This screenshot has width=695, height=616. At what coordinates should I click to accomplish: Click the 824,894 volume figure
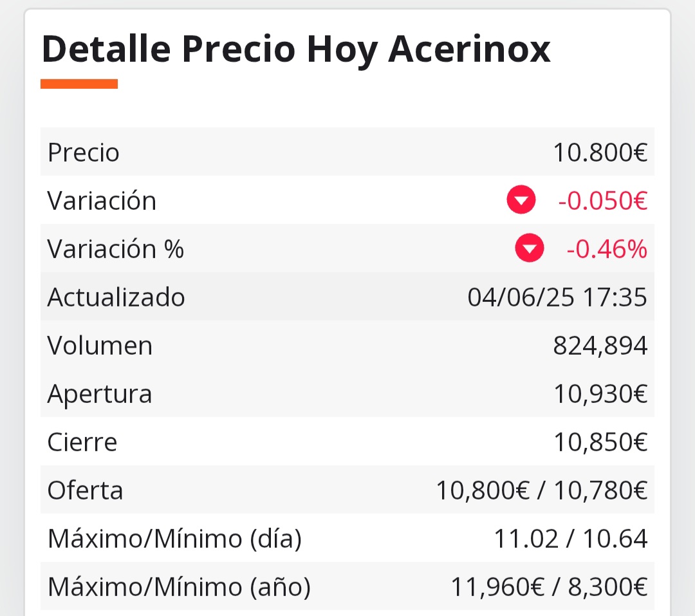pos(600,346)
